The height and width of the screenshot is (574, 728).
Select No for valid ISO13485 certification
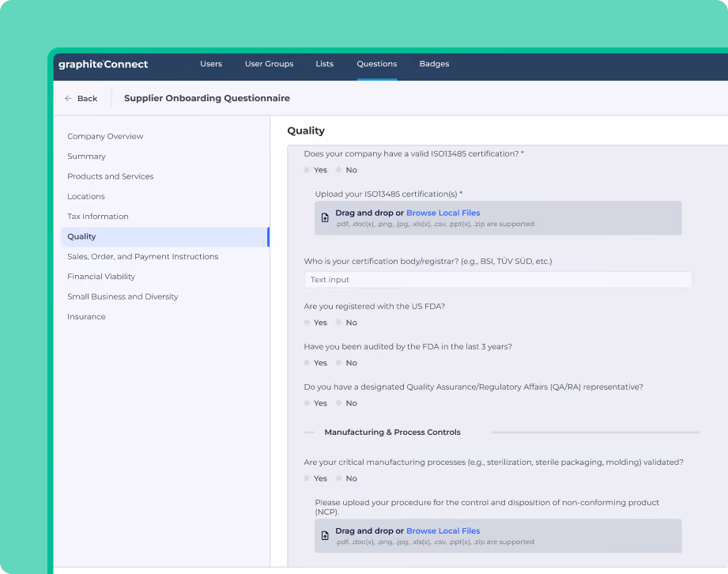[339, 170]
